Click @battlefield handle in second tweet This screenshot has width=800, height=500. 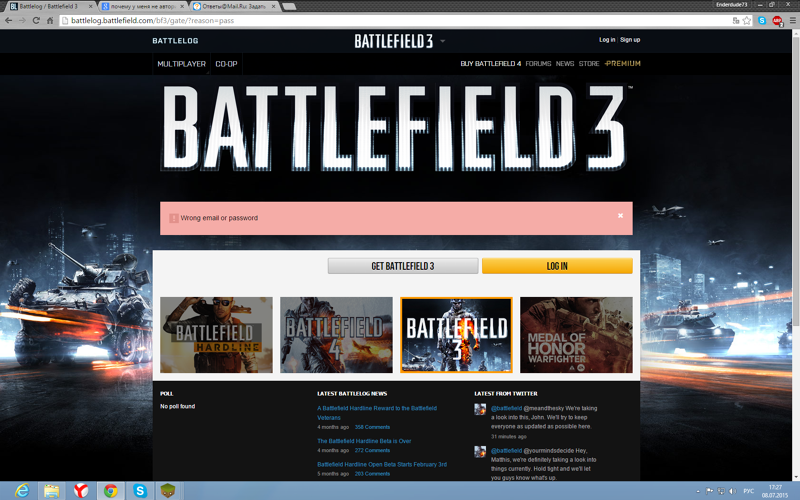pyautogui.click(x=506, y=451)
